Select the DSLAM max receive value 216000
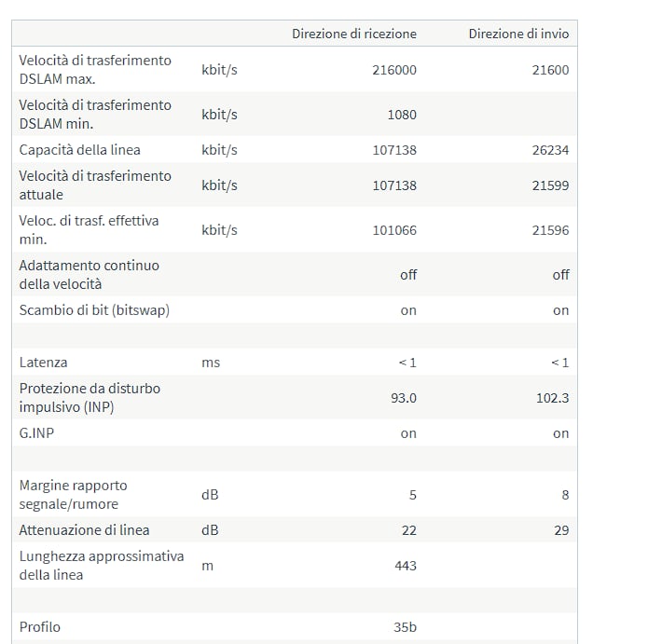662x644 pixels. (393, 70)
